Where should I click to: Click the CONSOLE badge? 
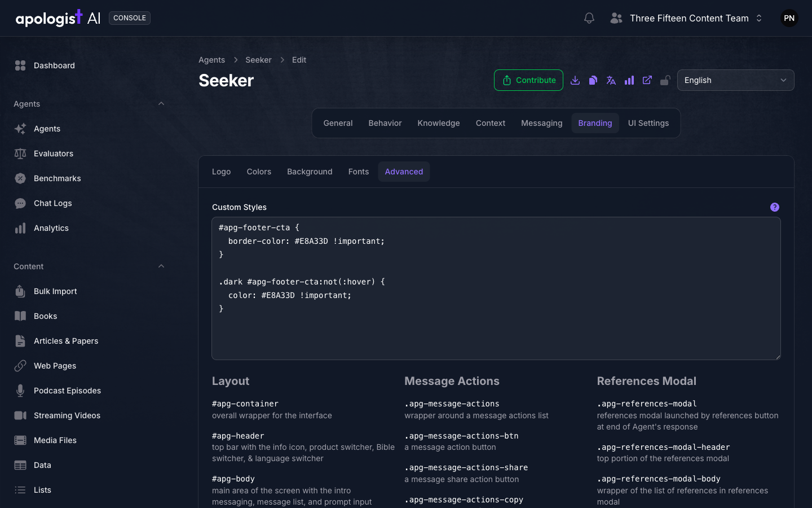(130, 18)
